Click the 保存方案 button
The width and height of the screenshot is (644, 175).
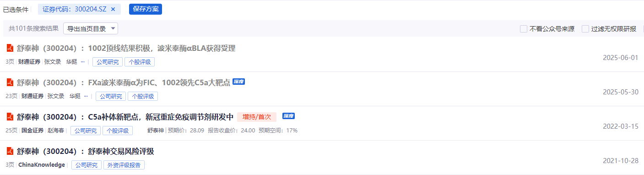point(146,9)
